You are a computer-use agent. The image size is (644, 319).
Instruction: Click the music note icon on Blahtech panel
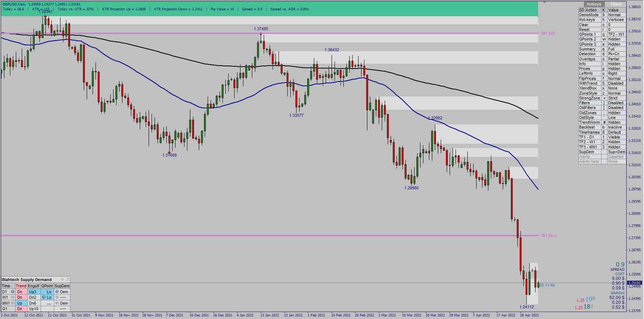[x=67, y=280]
